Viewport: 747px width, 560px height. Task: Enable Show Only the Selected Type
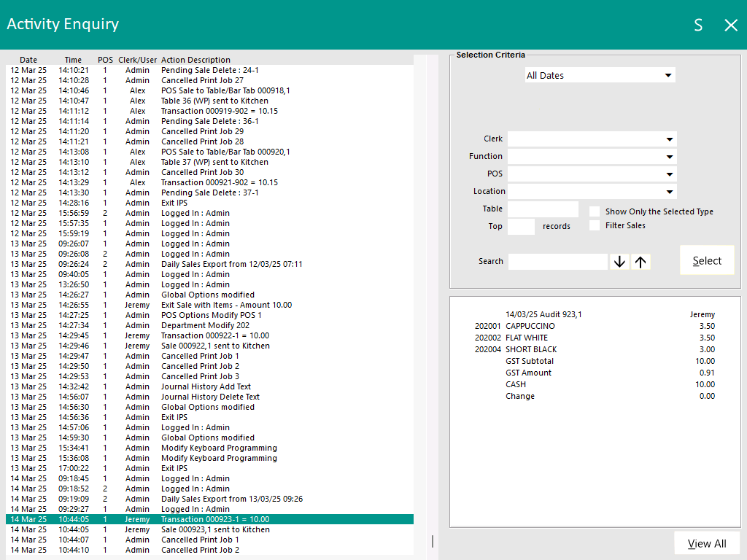tap(595, 211)
